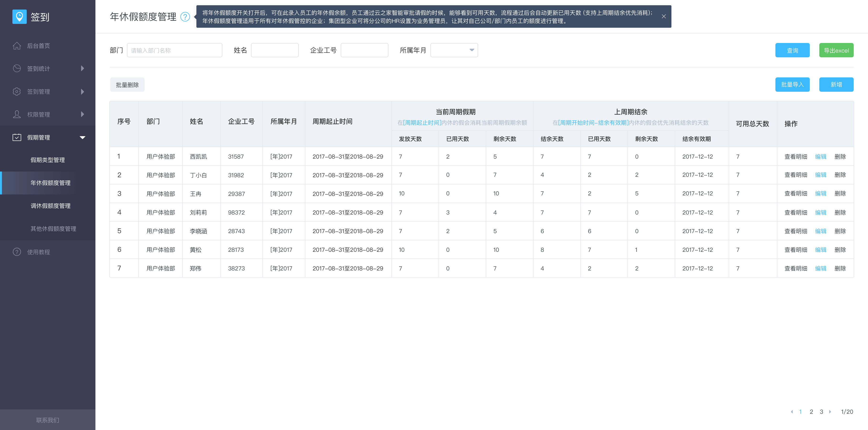Image resolution: width=868 pixels, height=430 pixels.
Task: Go to next page with right arrow
Action: 830,411
